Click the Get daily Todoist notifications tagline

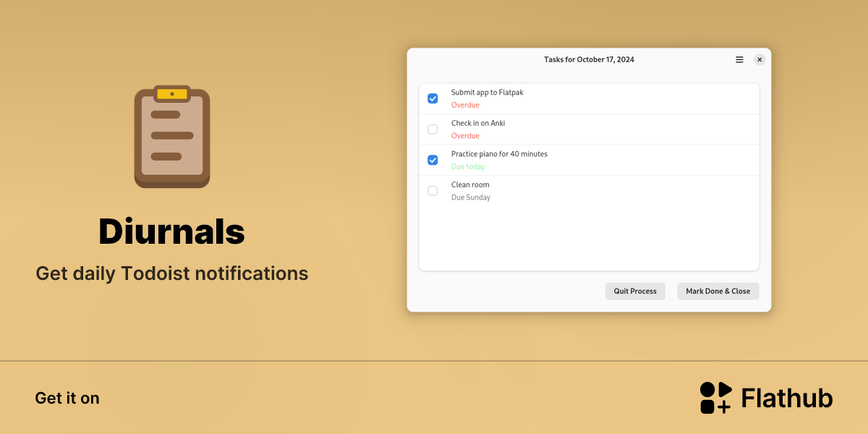point(172,274)
